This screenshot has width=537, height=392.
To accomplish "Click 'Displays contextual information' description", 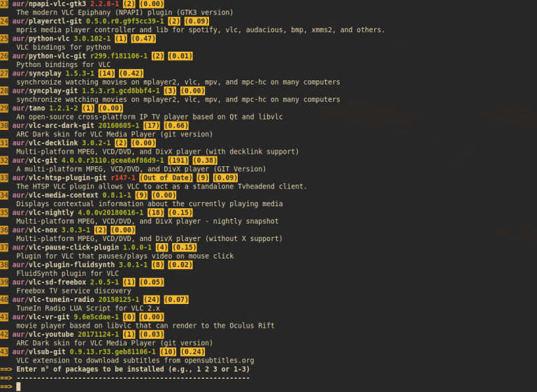I will pos(150,204).
